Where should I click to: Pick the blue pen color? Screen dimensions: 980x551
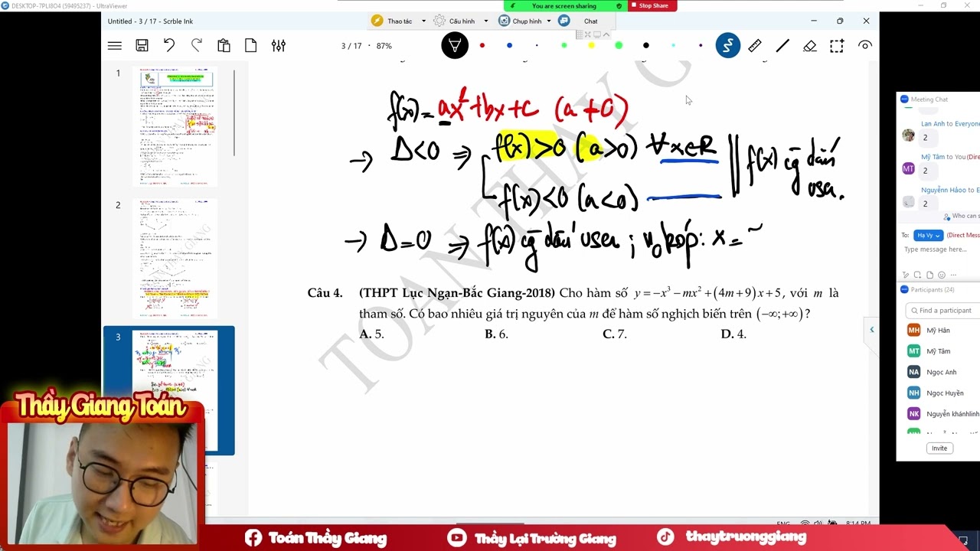[x=509, y=46]
